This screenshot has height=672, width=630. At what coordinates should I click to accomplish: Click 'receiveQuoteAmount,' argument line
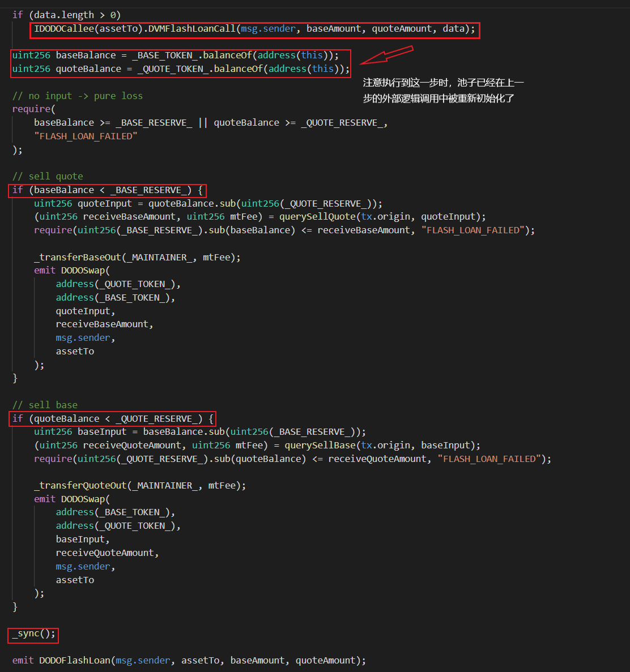tap(107, 553)
